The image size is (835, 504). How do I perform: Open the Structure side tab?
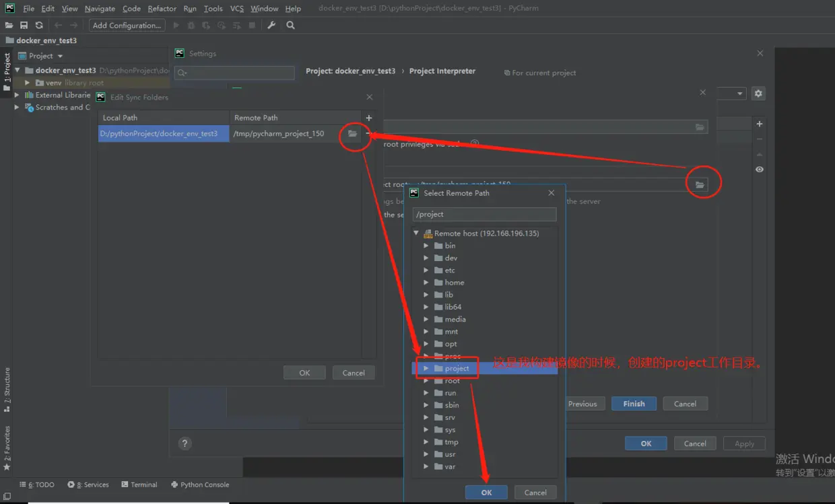(x=7, y=391)
